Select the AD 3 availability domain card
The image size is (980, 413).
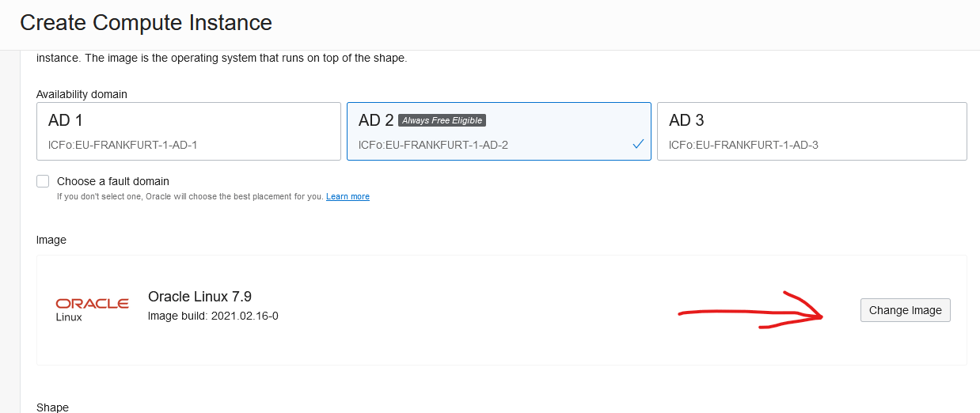click(812, 131)
